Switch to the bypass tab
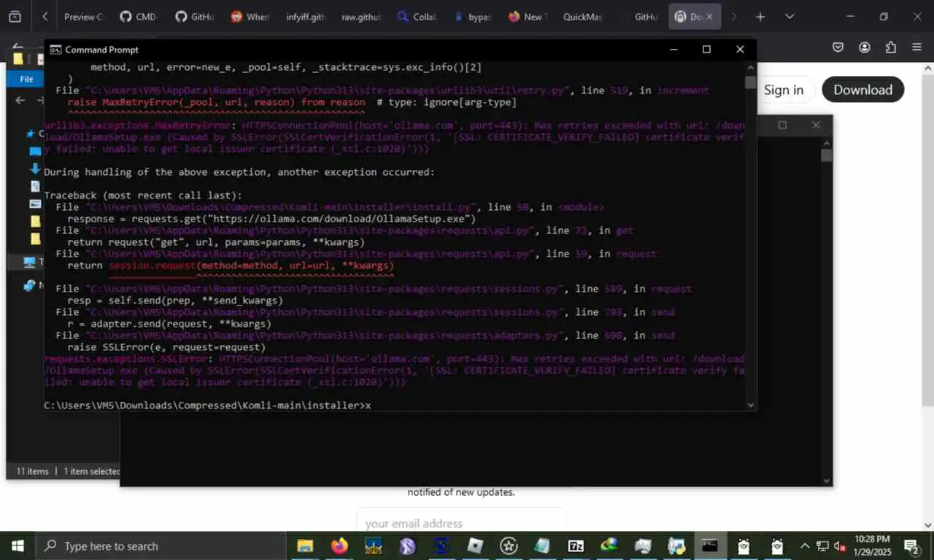Image resolution: width=934 pixels, height=560 pixels. (471, 16)
